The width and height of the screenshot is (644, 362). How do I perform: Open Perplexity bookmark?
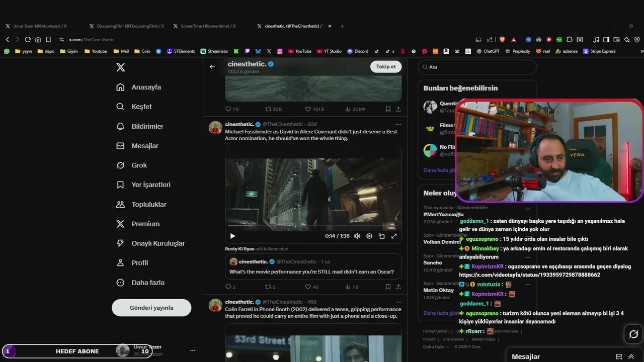(517, 51)
